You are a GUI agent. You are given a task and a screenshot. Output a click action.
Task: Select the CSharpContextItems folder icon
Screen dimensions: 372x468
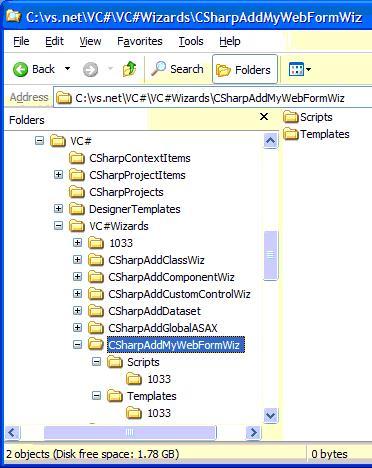[x=77, y=158]
